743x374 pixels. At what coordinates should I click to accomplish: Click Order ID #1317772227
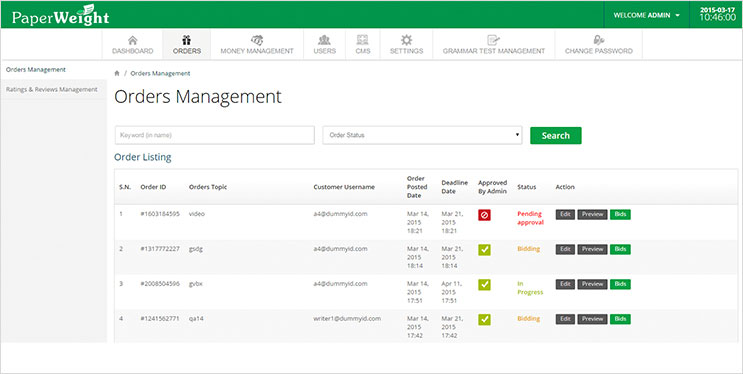160,249
